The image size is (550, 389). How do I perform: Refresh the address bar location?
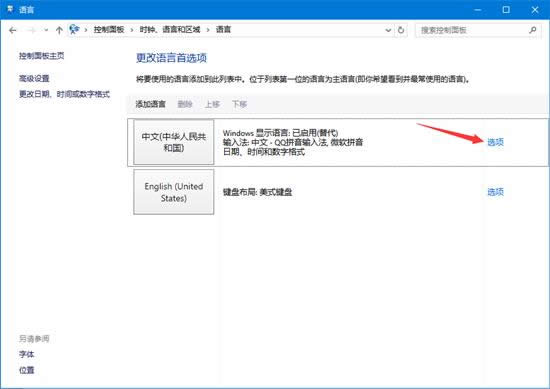pos(401,30)
